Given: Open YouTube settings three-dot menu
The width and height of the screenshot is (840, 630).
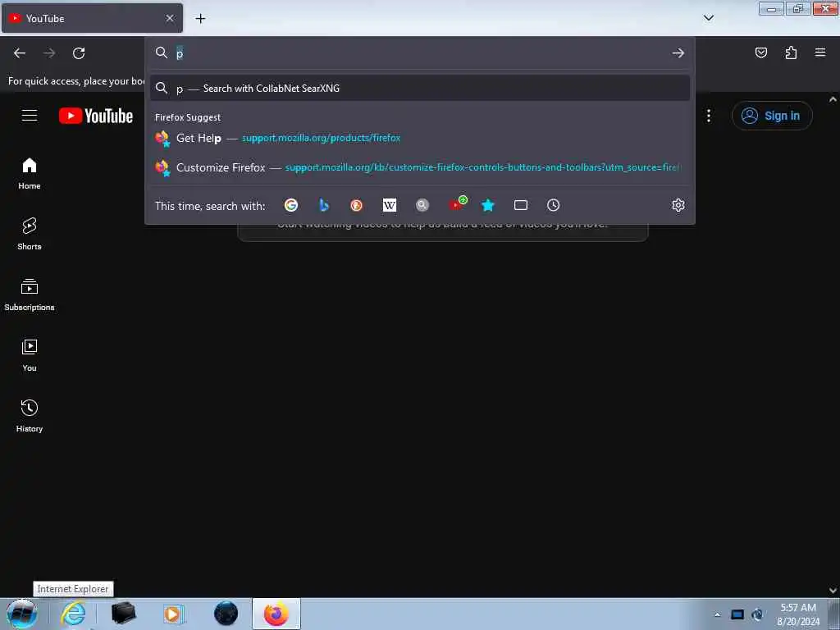Looking at the screenshot, I should tap(708, 116).
